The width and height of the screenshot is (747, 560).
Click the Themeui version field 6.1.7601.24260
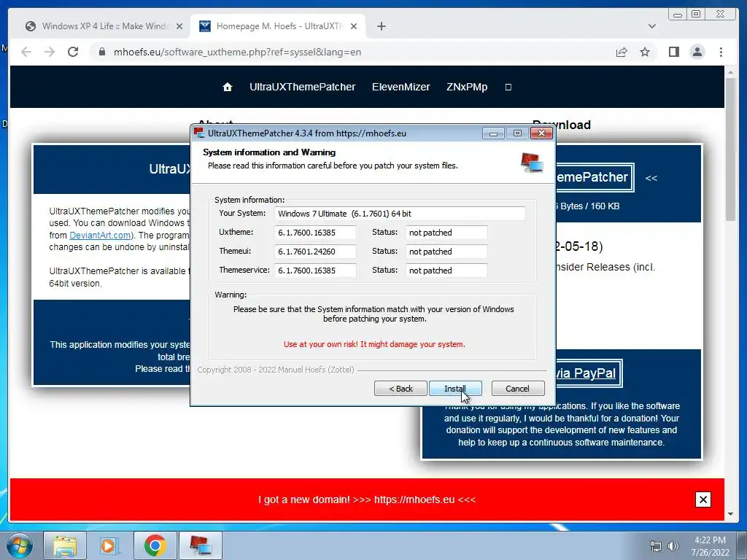point(315,252)
